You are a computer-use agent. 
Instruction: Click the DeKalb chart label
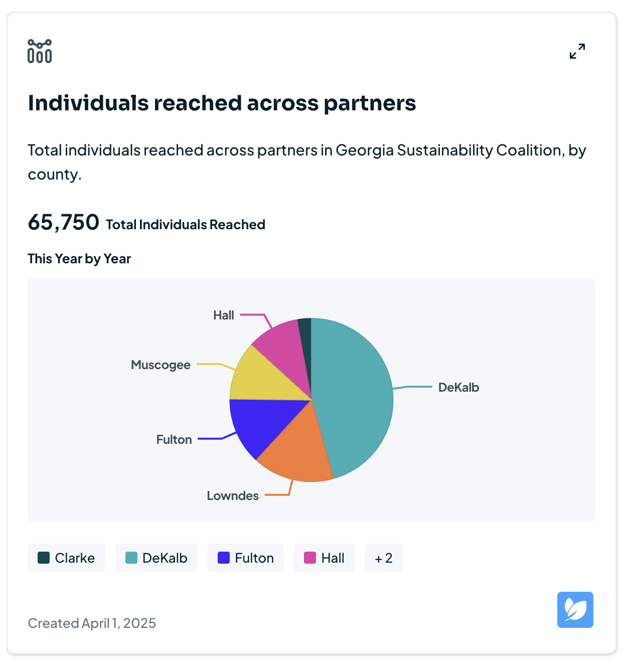coord(458,387)
